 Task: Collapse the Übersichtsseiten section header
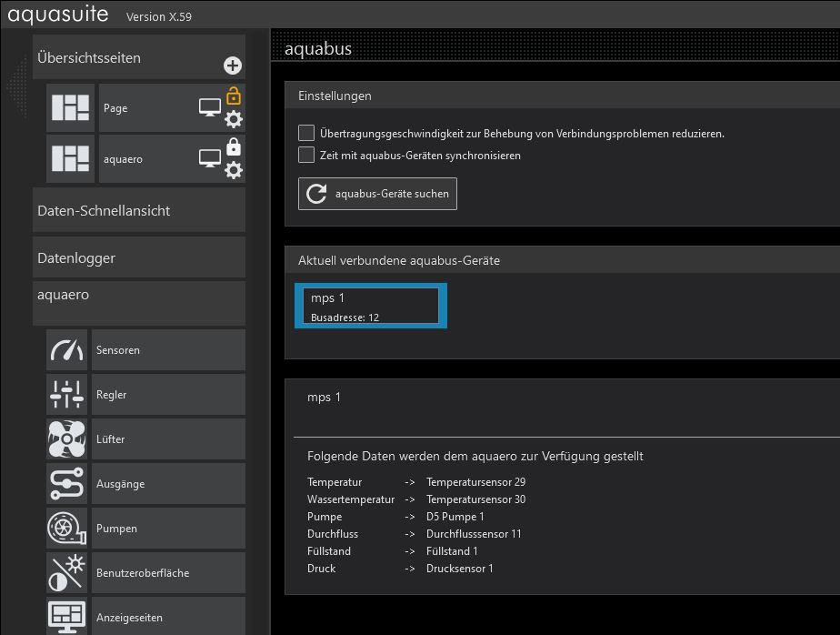[139, 57]
